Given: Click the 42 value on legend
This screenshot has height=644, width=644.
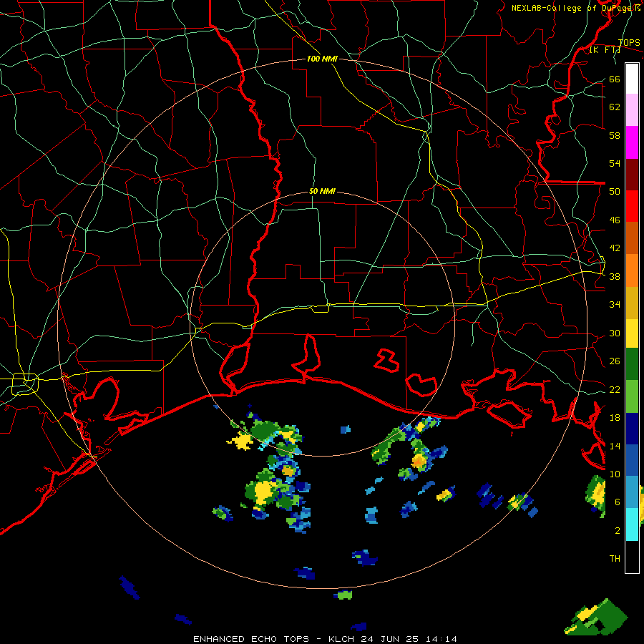Looking at the screenshot, I should point(615,248).
